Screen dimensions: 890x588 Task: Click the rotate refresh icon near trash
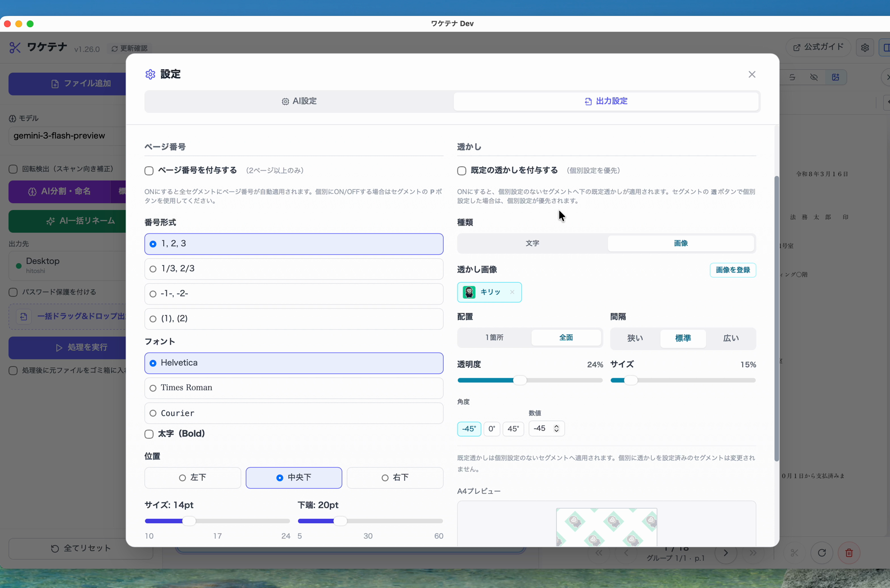(x=822, y=552)
